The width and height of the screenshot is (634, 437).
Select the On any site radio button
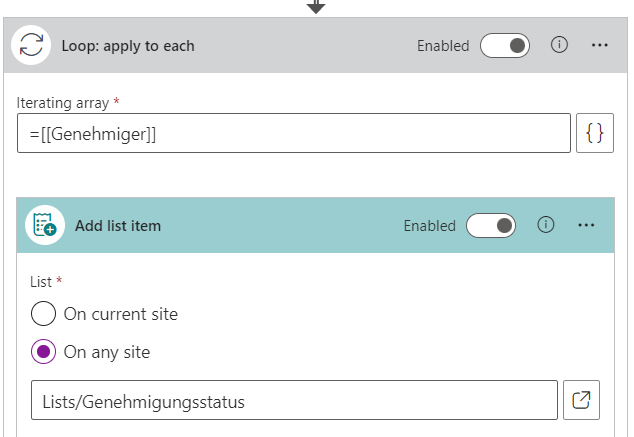pos(44,352)
